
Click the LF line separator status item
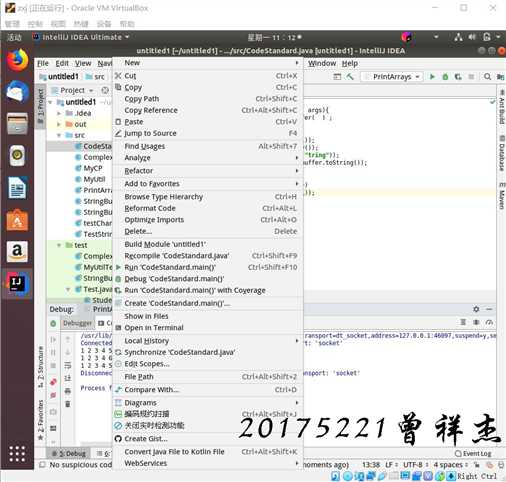click(391, 465)
